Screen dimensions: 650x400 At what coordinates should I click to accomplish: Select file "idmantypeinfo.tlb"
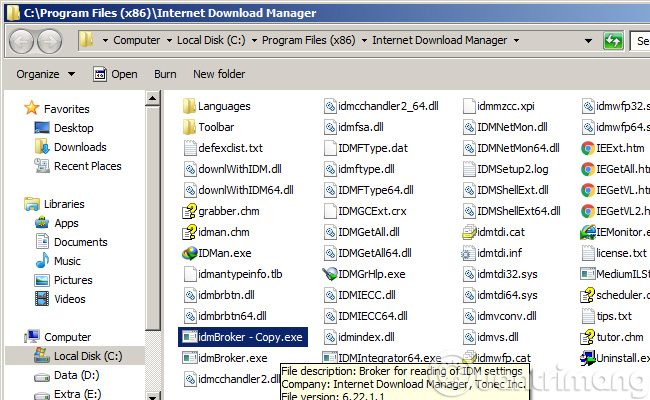tap(240, 274)
